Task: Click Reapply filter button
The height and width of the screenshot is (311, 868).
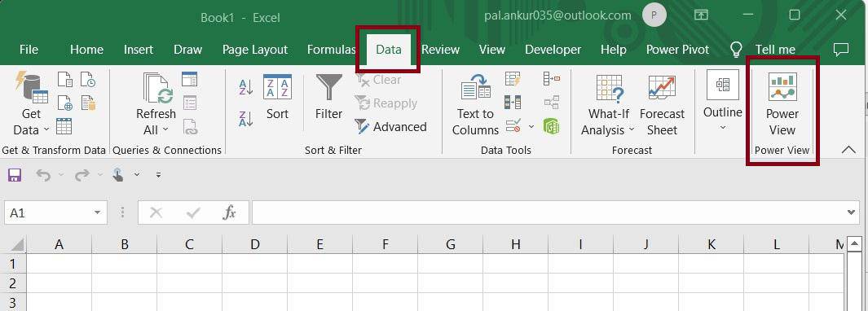Action: [x=386, y=103]
